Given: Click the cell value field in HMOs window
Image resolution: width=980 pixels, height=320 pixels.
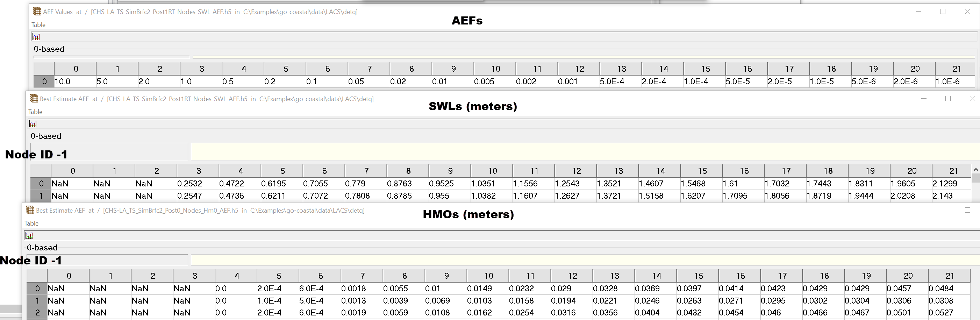Looking at the screenshot, I should (585, 260).
